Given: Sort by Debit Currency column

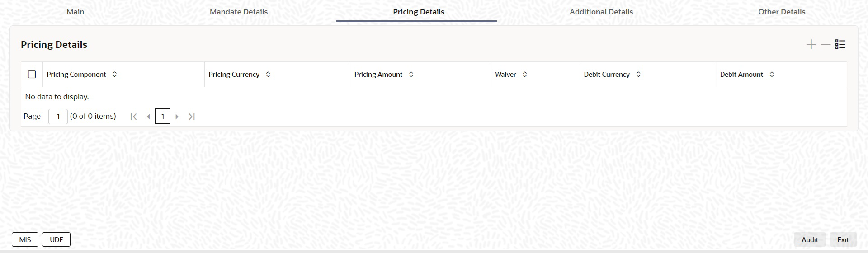Looking at the screenshot, I should coord(638,75).
